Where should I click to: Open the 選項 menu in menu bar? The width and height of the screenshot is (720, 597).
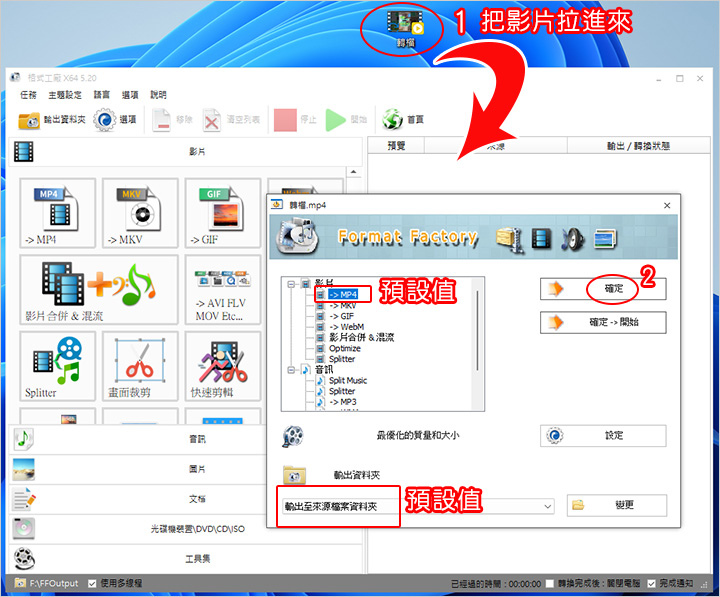click(x=130, y=95)
